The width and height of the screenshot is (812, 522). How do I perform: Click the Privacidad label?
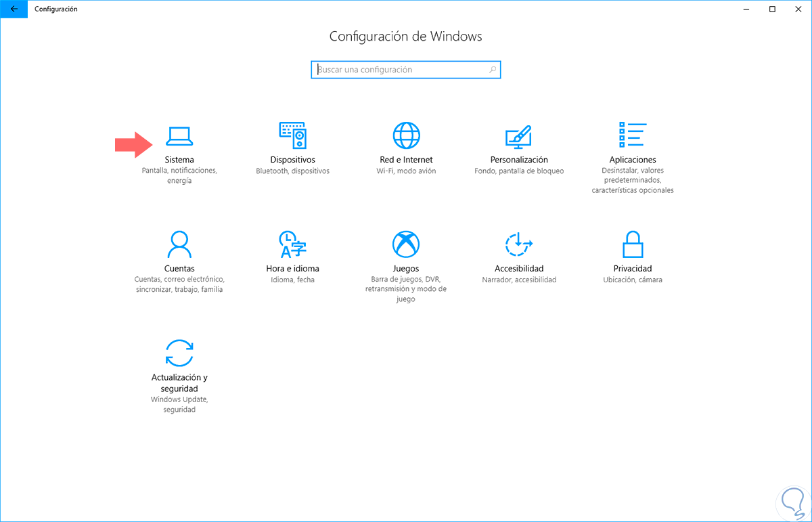tap(633, 268)
